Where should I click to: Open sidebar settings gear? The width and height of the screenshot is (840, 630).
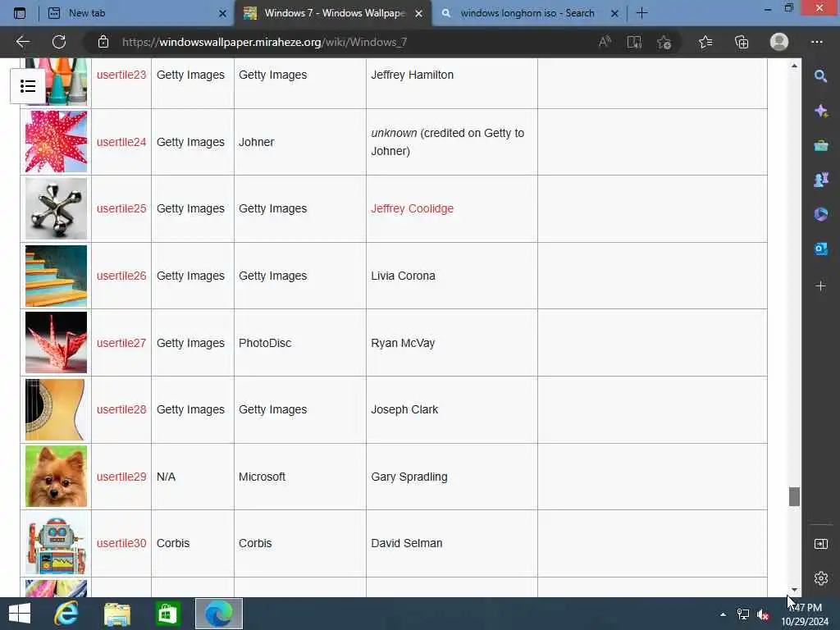820,578
